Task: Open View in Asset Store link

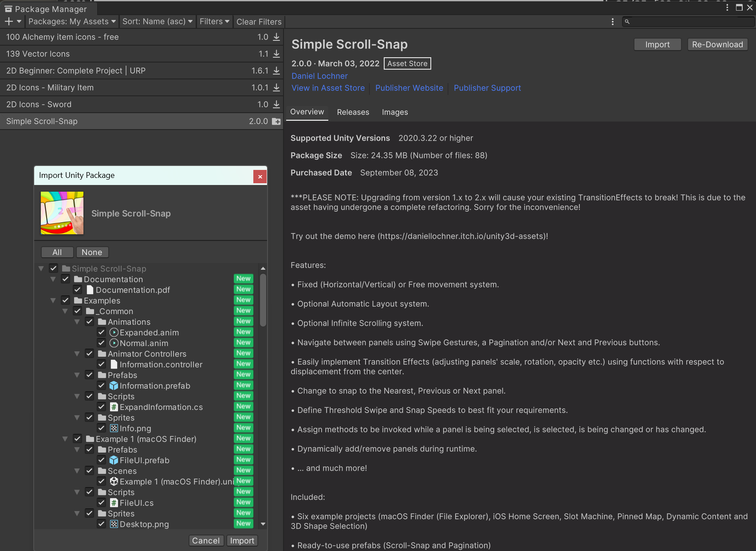Action: [x=328, y=88]
